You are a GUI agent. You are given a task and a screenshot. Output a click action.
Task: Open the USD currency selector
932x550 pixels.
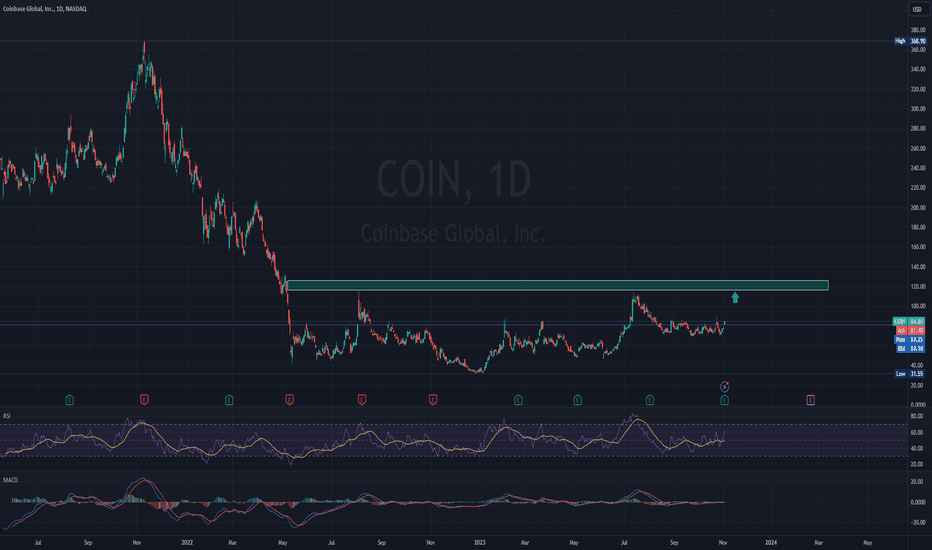[x=917, y=9]
